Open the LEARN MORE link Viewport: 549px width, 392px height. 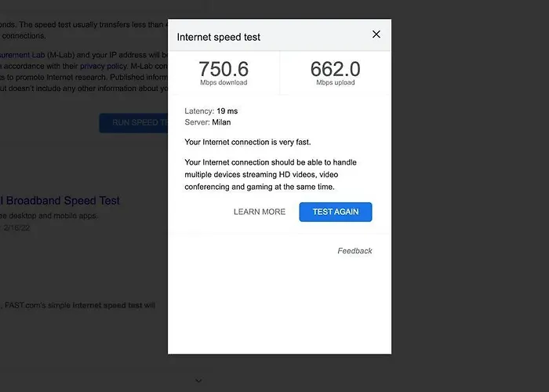(x=260, y=212)
